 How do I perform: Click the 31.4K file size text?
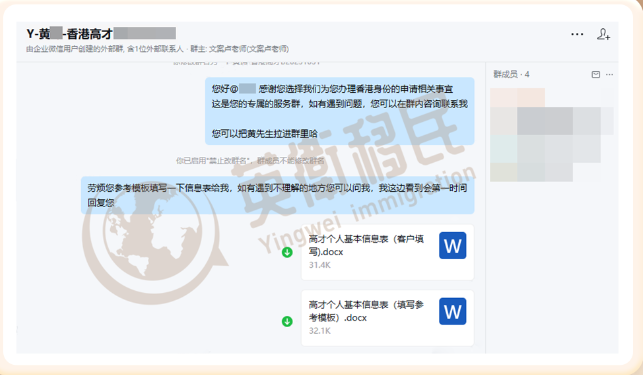tap(319, 265)
